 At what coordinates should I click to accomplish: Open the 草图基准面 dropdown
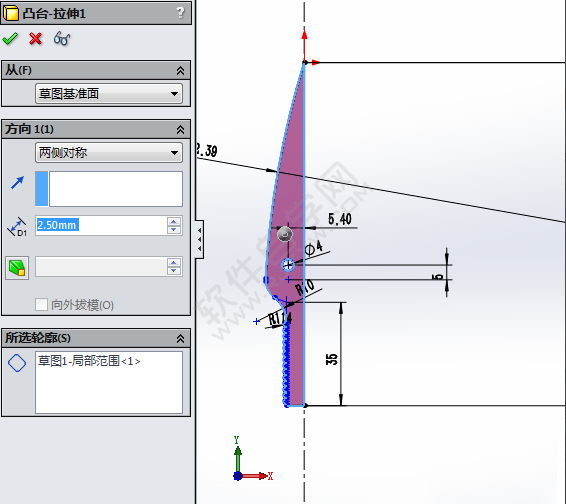[x=109, y=94]
